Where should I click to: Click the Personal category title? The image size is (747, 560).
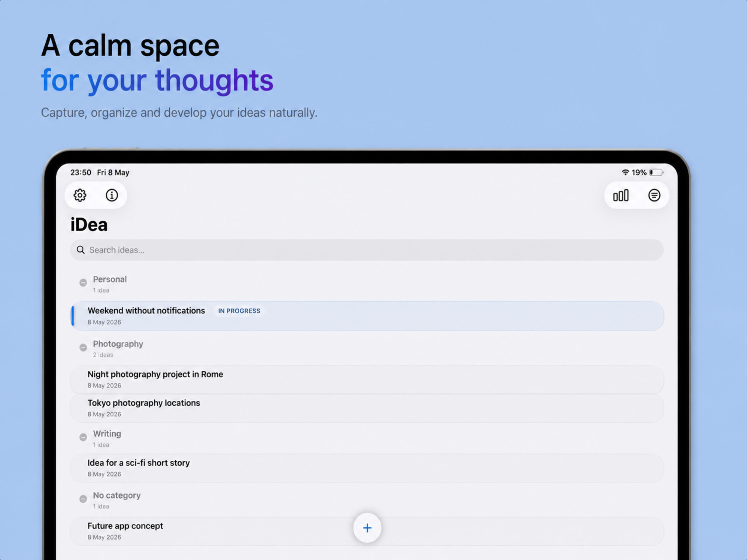point(110,279)
